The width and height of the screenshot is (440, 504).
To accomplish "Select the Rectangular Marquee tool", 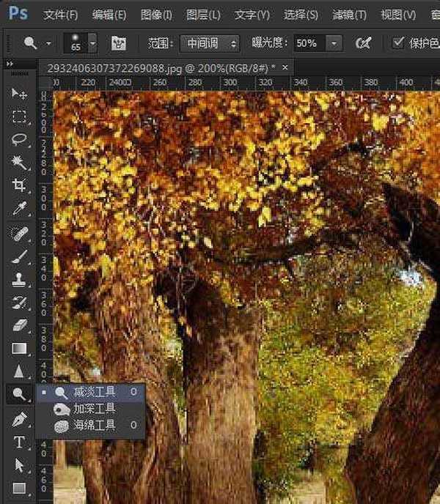I will (x=19, y=117).
